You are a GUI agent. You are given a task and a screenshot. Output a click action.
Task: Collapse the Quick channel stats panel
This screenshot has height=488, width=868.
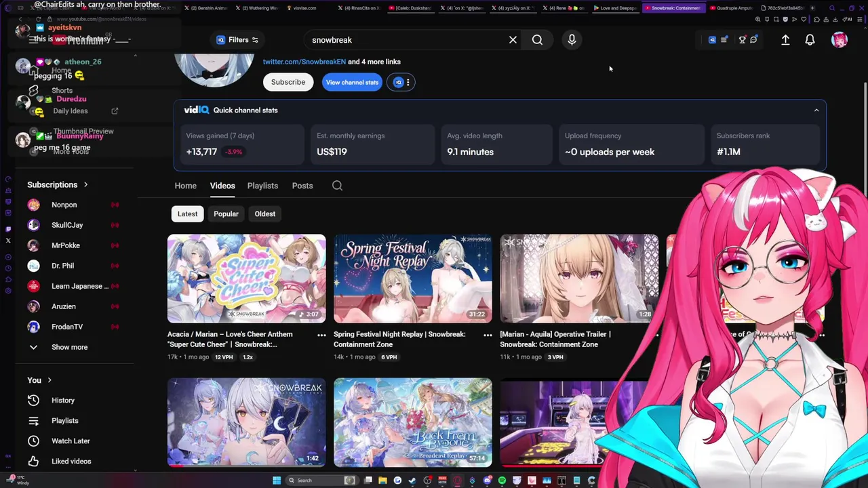coord(816,110)
